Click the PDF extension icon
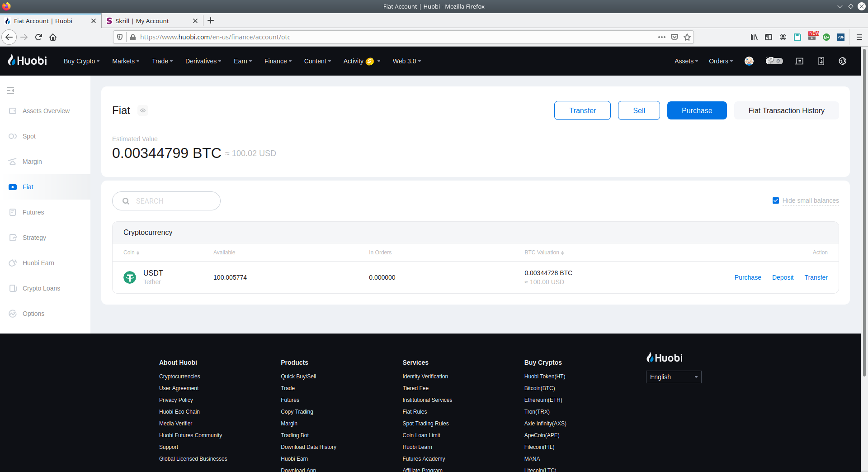 coord(841,37)
